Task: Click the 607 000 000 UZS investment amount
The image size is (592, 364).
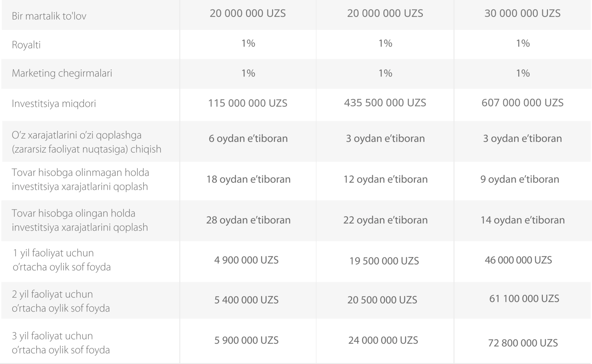Action: (522, 103)
